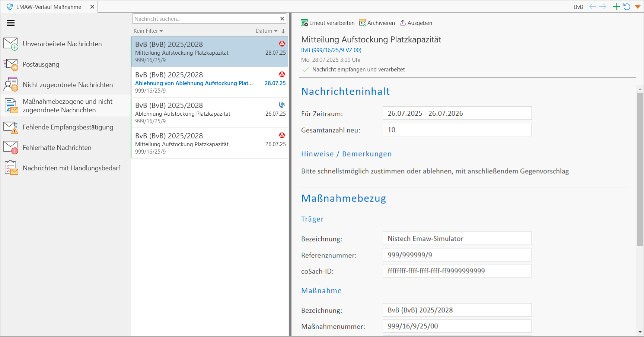Click Maßnahmebezogene Nachrichten document icon

11,106
